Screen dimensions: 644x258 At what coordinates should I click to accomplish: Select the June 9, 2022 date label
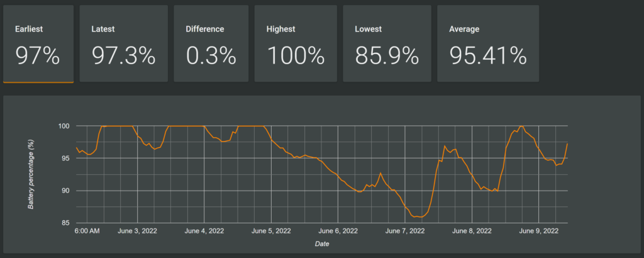coord(540,232)
